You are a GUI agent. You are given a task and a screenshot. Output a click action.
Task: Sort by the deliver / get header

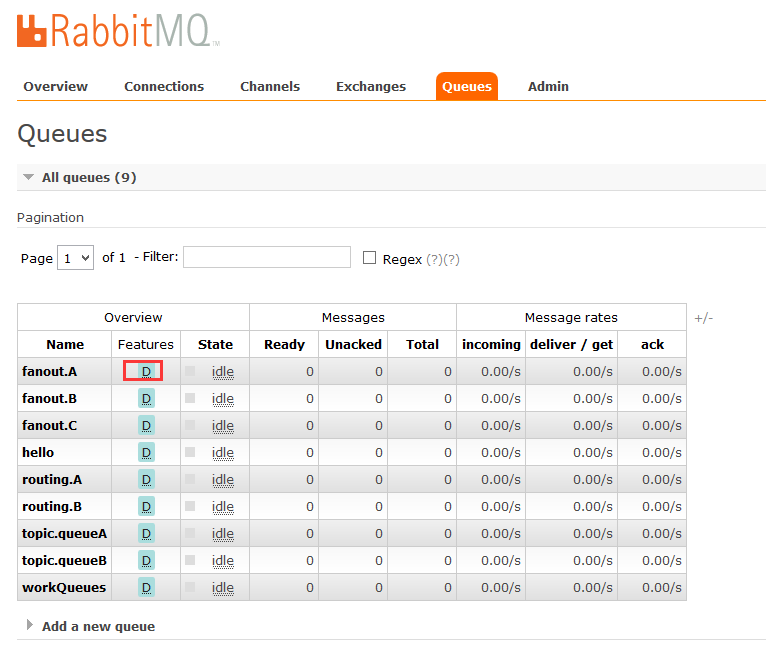click(571, 344)
